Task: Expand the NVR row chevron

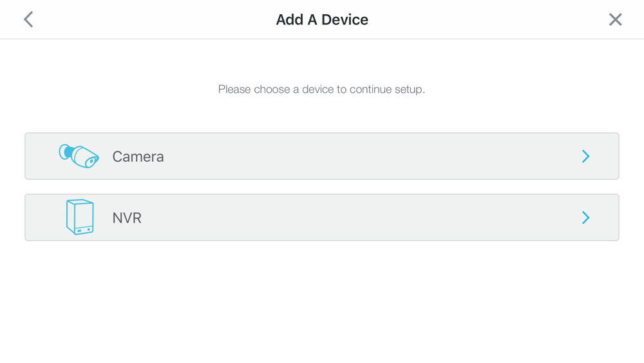Action: coord(585,218)
